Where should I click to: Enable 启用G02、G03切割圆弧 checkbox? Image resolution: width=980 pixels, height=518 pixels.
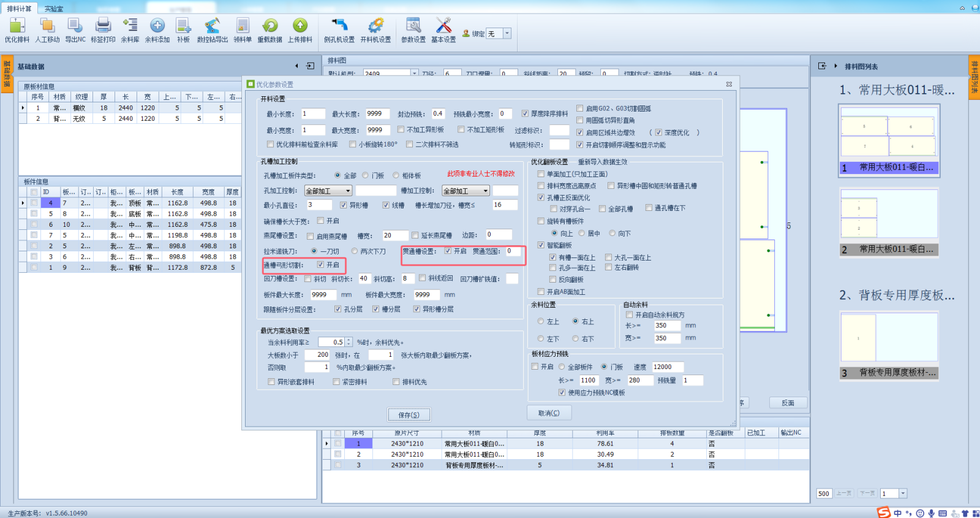(579, 108)
